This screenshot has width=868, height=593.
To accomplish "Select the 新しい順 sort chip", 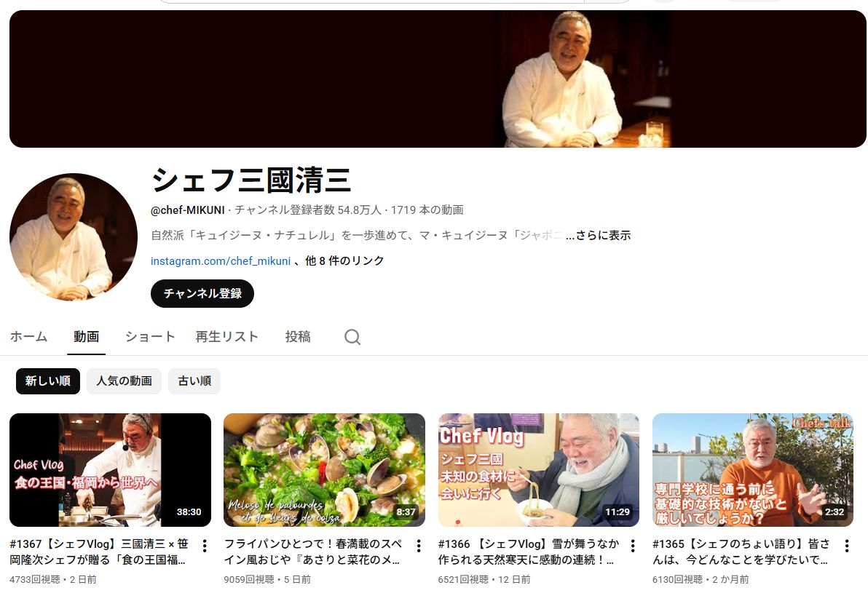I will pyautogui.click(x=47, y=381).
